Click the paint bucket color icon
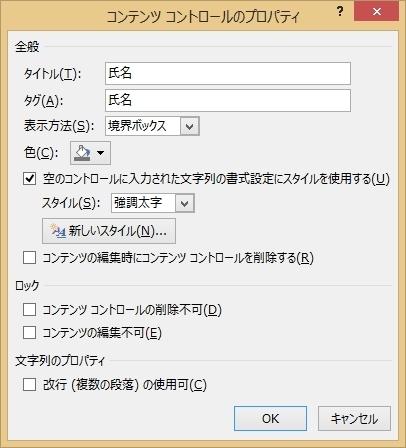 click(82, 153)
